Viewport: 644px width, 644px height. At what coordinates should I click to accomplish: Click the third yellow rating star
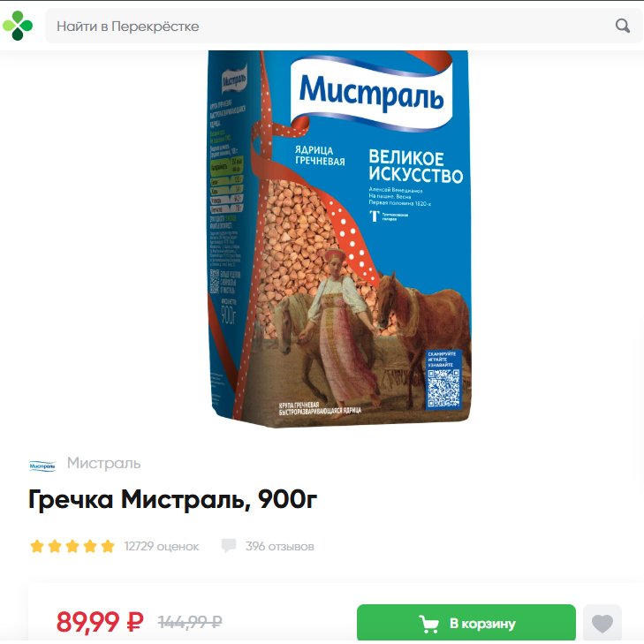coord(72,546)
